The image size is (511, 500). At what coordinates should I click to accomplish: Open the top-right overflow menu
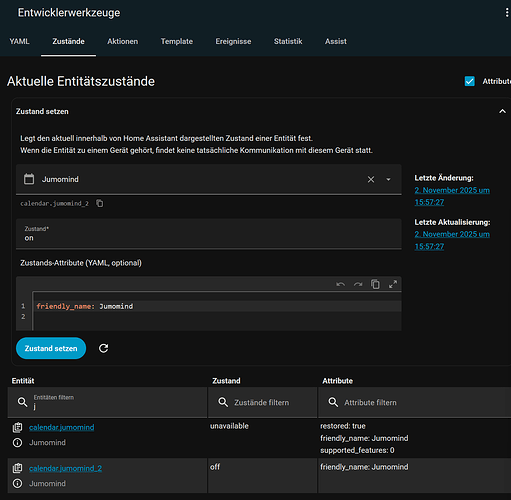[x=507, y=13]
